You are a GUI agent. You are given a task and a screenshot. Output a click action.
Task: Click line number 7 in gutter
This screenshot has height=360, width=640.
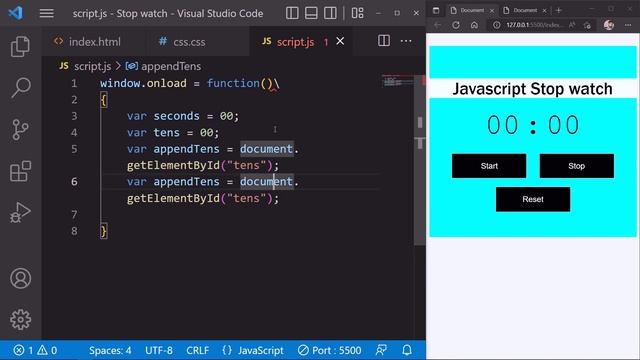74,215
